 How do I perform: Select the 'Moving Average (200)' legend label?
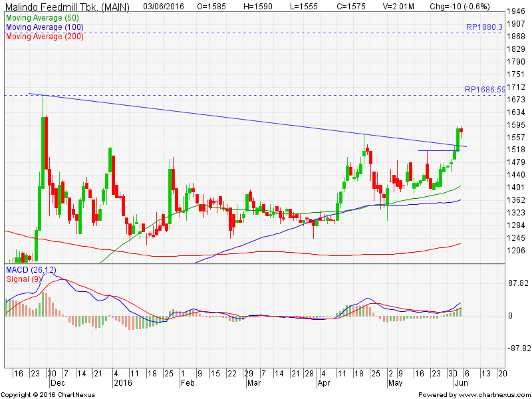[45, 37]
